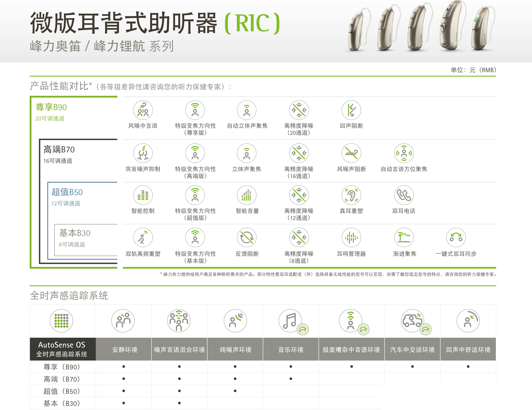Image resolution: width=532 pixels, height=410 pixels.
Task: Click the 自动立体声聚焦 icon
Action: point(247,110)
